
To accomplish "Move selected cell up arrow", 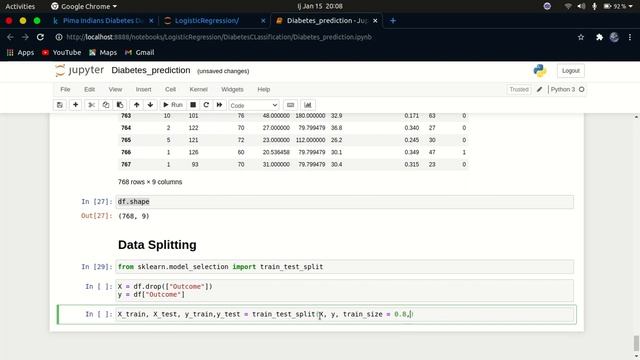I will pyautogui.click(x=136, y=105).
